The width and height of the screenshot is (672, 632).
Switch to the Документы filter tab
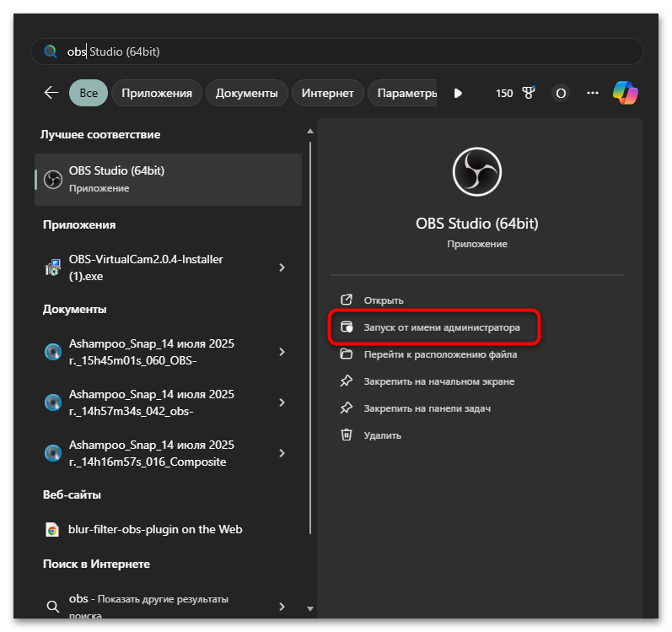[246, 93]
